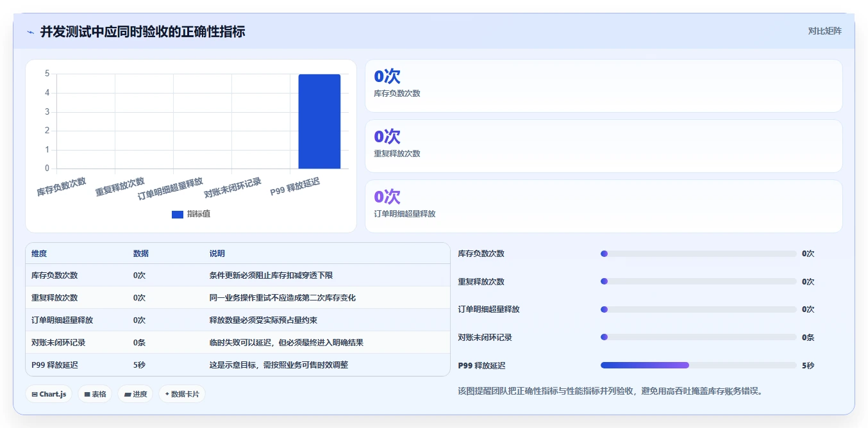This screenshot has width=868, height=428.
Task: Click chart axis label P99 释放延迟
Action: coord(295,186)
